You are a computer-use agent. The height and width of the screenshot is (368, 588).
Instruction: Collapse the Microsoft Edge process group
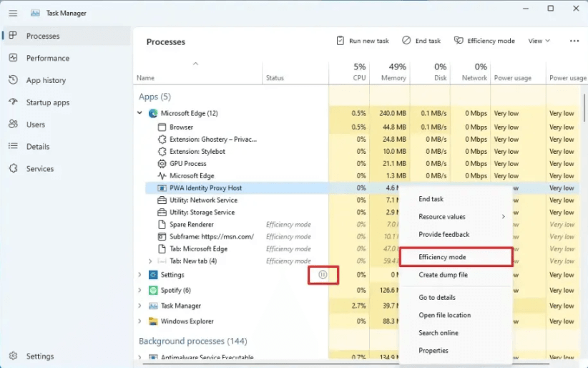[140, 113]
